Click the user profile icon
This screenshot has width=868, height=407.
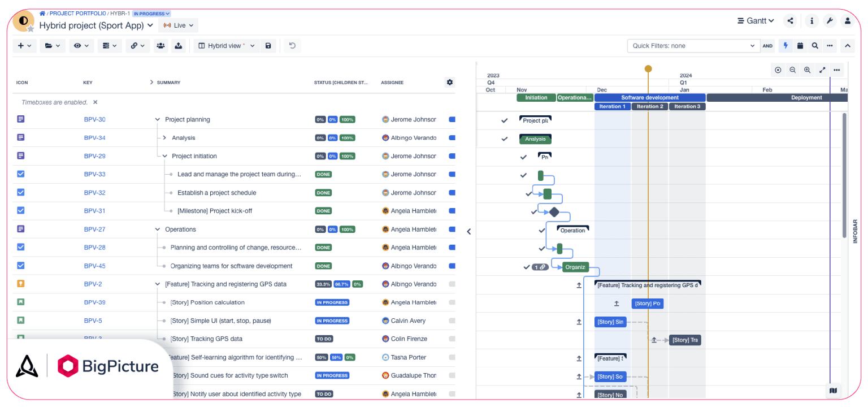(847, 21)
